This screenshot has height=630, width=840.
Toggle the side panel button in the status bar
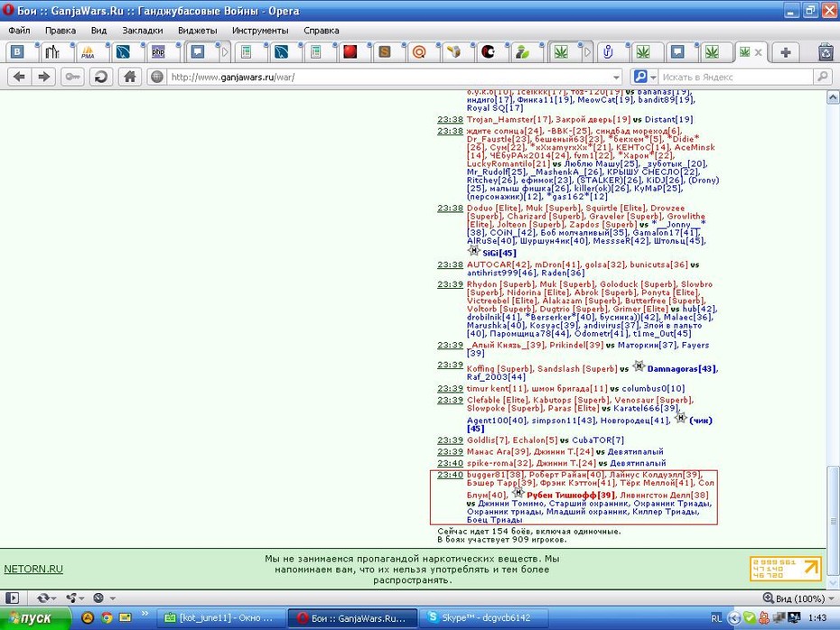tap(12, 598)
